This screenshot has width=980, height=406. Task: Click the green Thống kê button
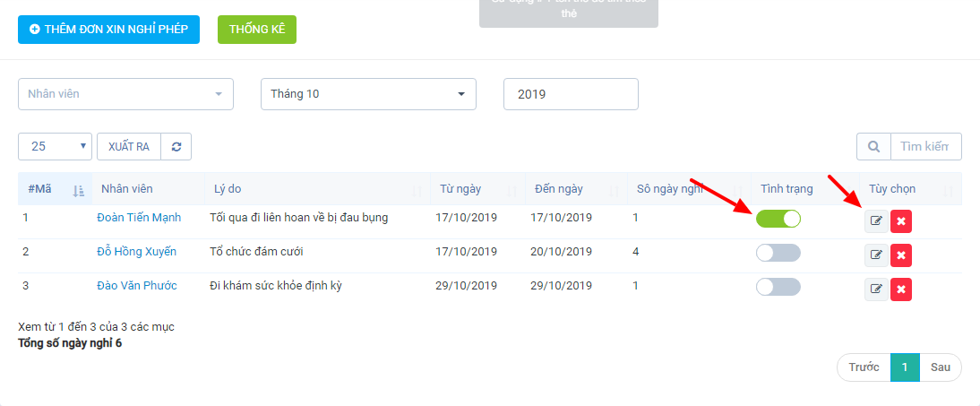coord(257,30)
